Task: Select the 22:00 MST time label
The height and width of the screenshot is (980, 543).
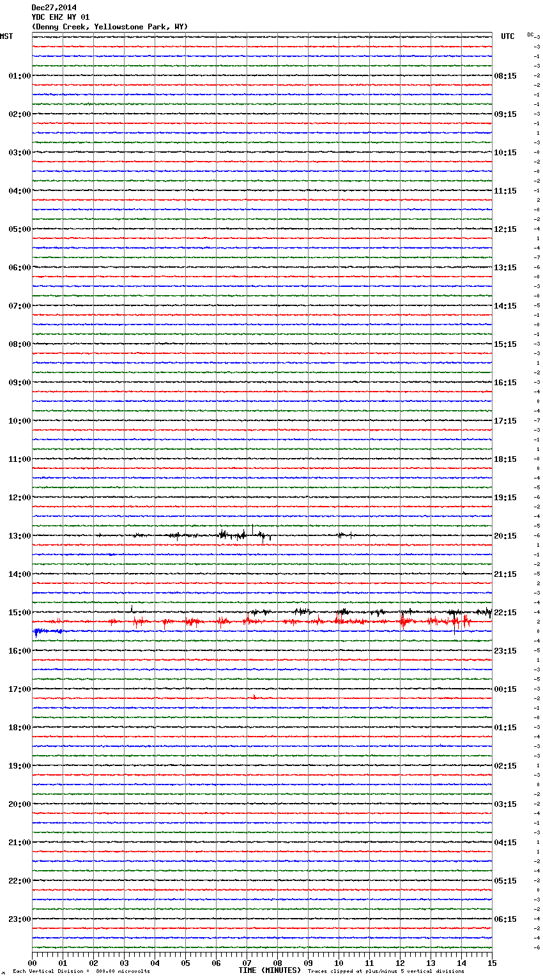Action: 20,881
